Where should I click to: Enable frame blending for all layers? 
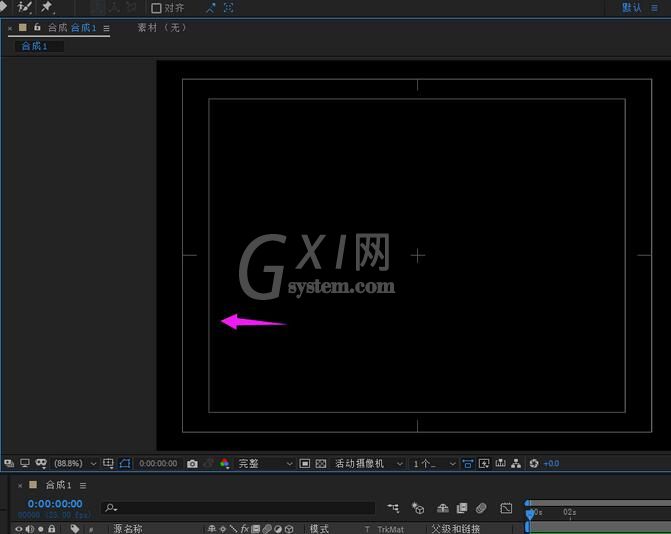click(x=462, y=508)
